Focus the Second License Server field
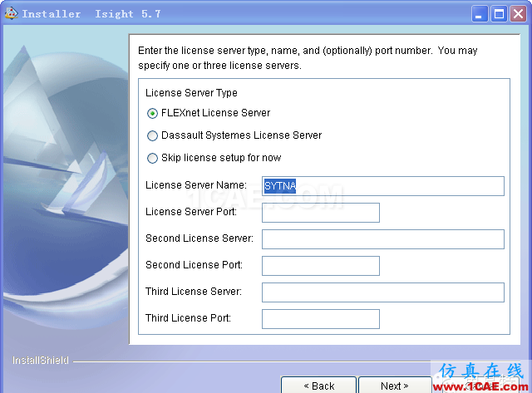 point(383,239)
